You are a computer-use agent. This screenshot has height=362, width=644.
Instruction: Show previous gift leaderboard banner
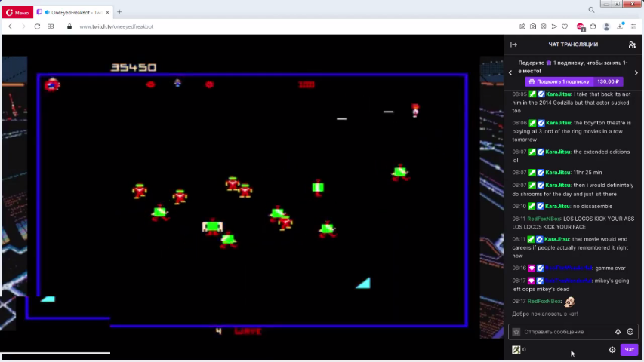[x=510, y=72]
